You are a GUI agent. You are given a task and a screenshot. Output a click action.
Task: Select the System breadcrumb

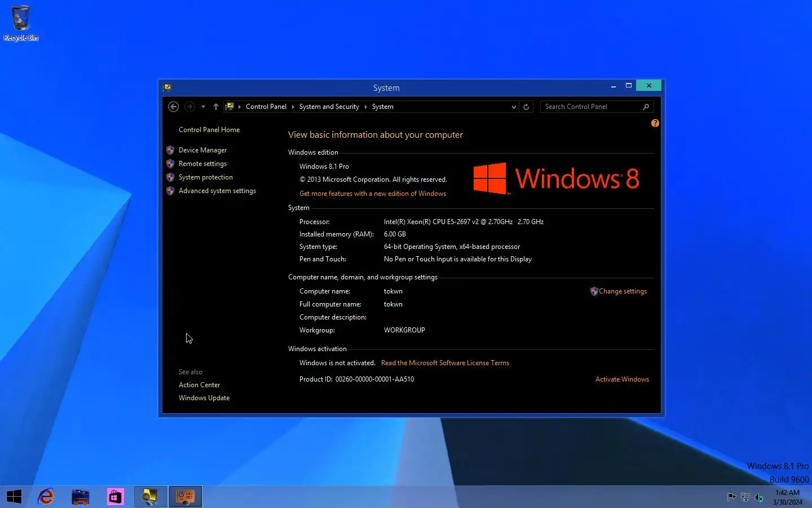[382, 107]
